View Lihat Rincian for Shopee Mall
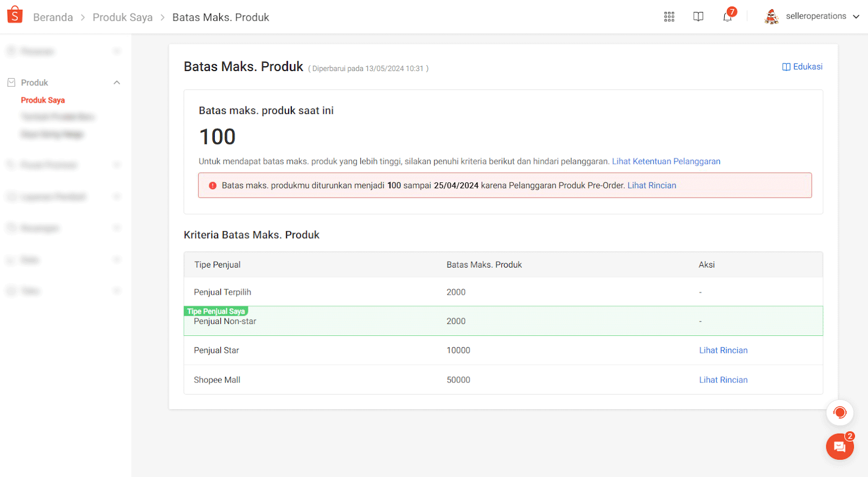 pyautogui.click(x=723, y=380)
